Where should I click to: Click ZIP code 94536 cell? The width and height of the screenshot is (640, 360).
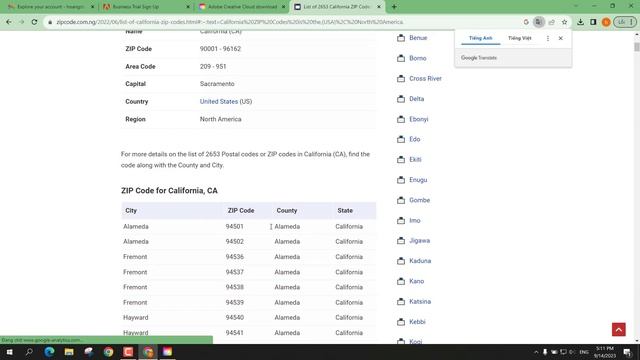coord(234,257)
